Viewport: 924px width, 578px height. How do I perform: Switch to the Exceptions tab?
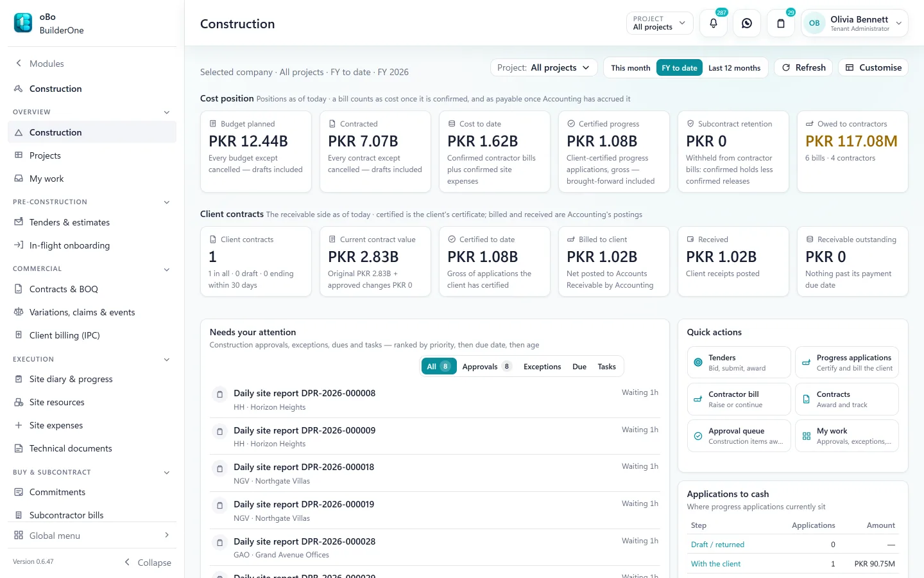click(x=542, y=367)
